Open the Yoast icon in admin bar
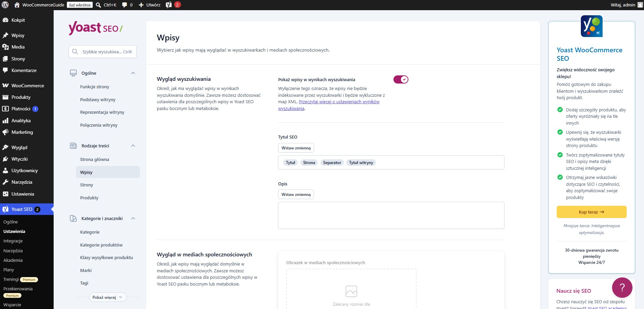The image size is (644, 309). (x=169, y=5)
